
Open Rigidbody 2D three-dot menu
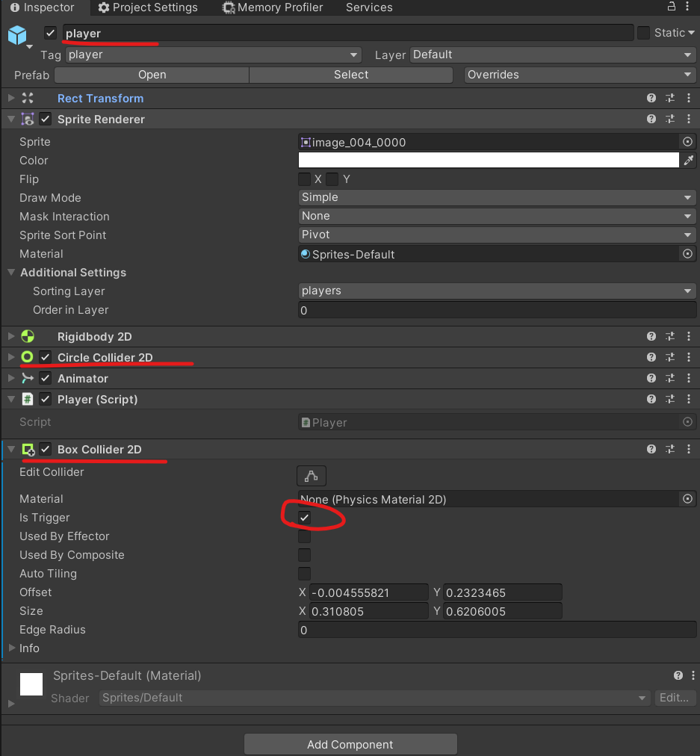pos(689,336)
